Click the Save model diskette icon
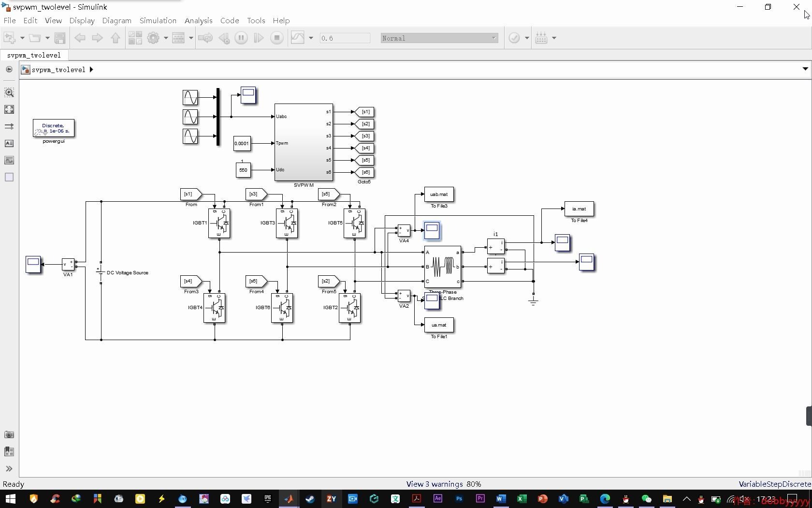Image resolution: width=812 pixels, height=508 pixels. click(x=60, y=38)
